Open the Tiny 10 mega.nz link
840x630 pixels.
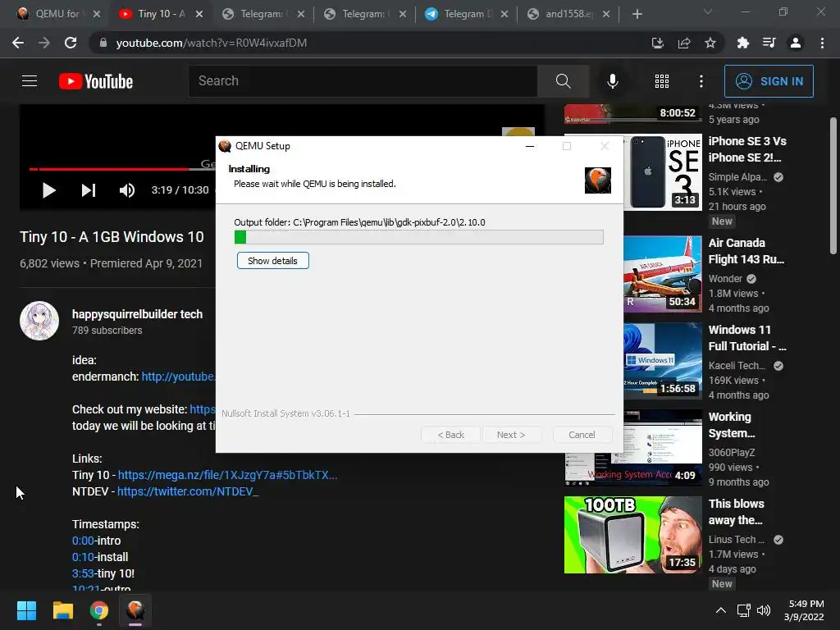(x=227, y=475)
